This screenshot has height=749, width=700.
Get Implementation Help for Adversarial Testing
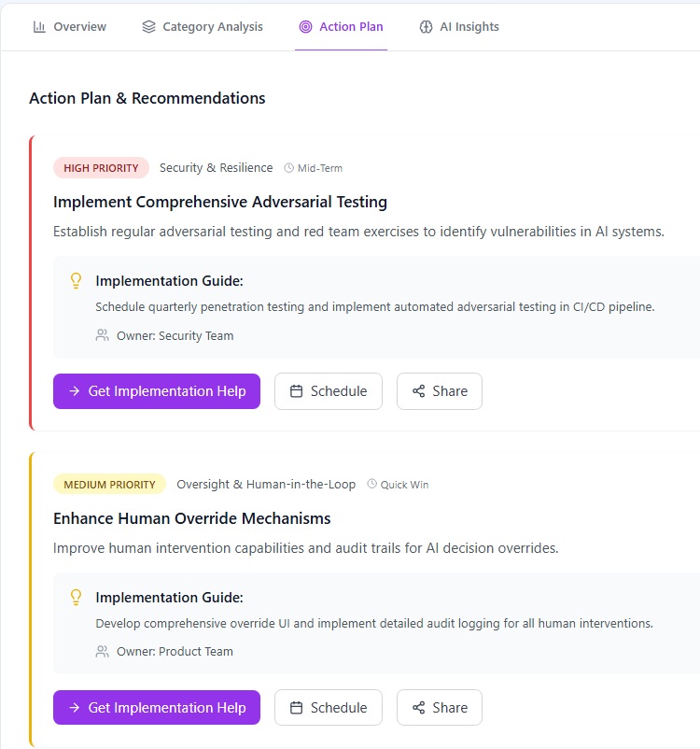[157, 391]
